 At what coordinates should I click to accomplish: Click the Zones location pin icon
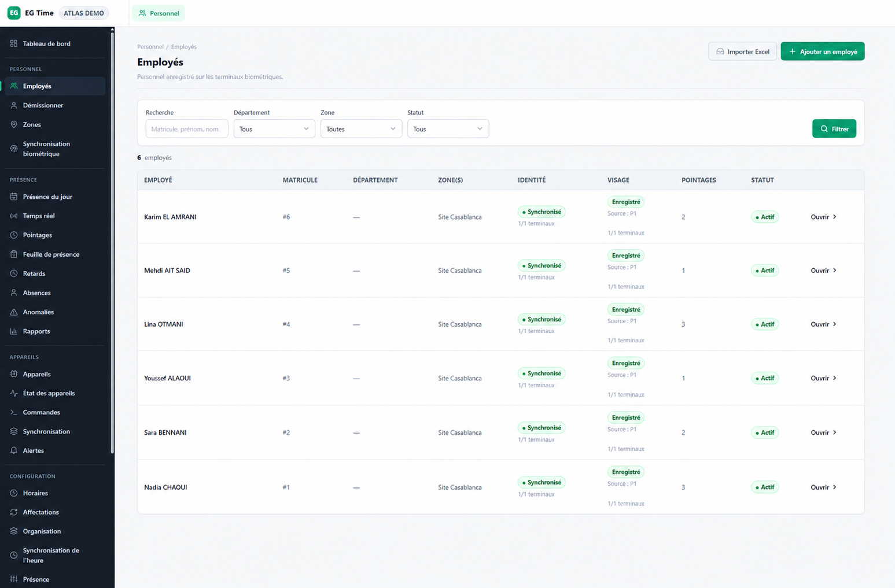coord(14,124)
